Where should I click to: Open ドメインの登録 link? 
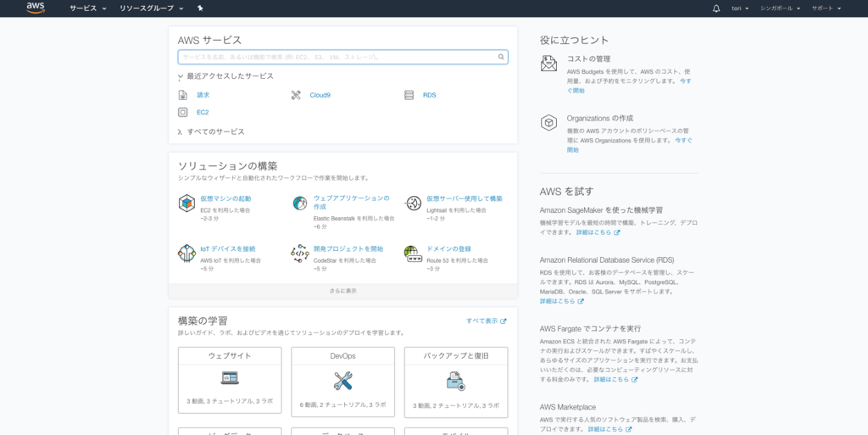pos(448,249)
